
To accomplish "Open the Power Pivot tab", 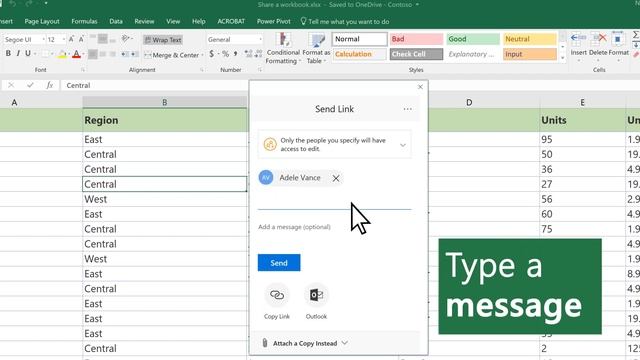I will tap(273, 21).
